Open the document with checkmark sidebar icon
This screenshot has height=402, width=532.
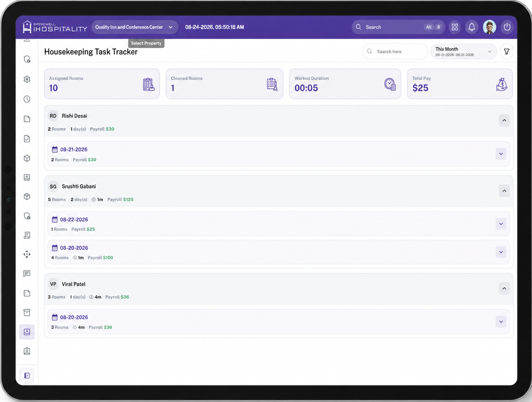27,139
